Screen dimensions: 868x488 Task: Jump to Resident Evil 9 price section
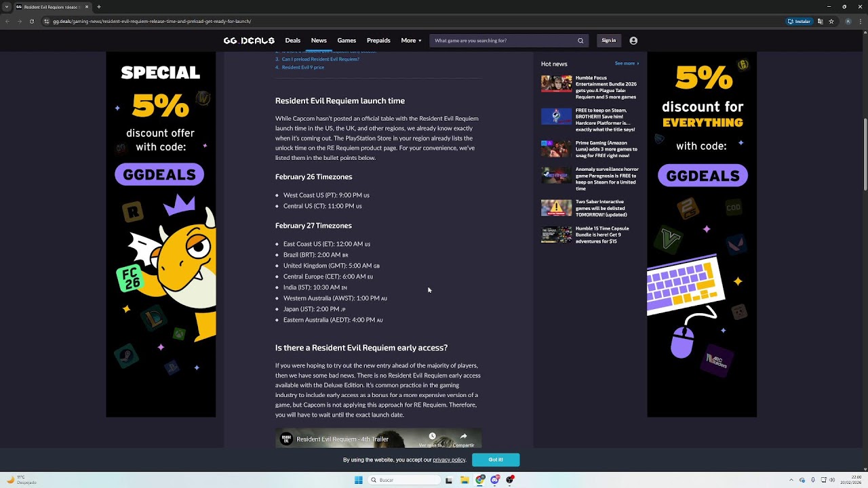click(x=303, y=67)
